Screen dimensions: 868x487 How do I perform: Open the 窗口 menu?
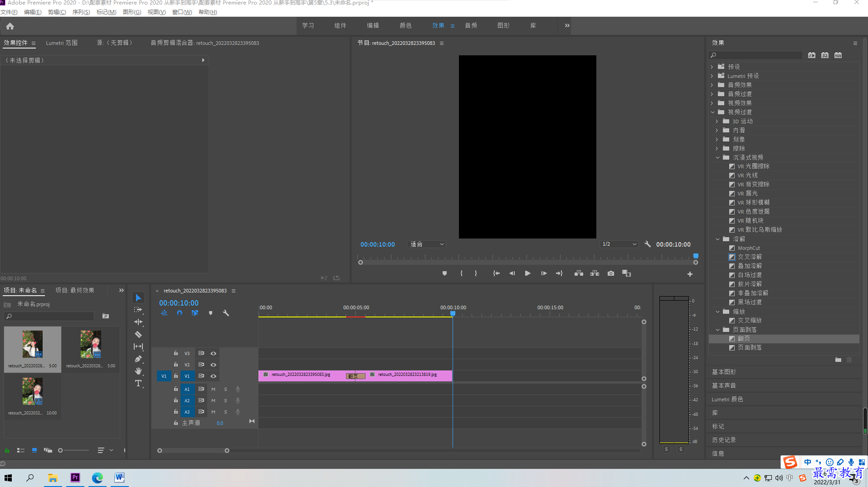pyautogui.click(x=182, y=12)
